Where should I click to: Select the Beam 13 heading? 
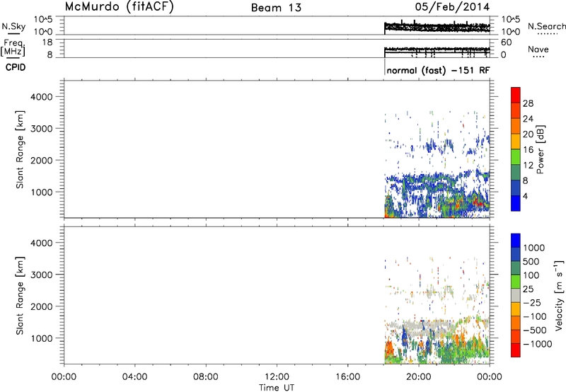(x=276, y=8)
